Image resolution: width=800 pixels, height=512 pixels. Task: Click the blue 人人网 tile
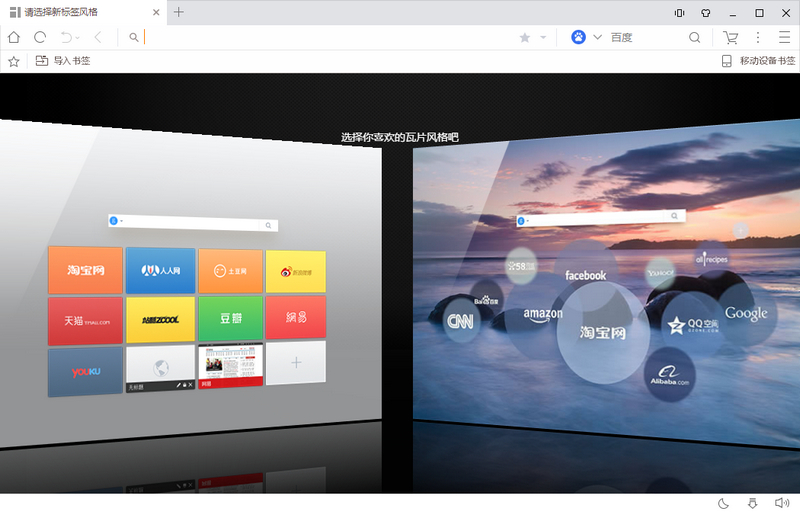coord(161,270)
